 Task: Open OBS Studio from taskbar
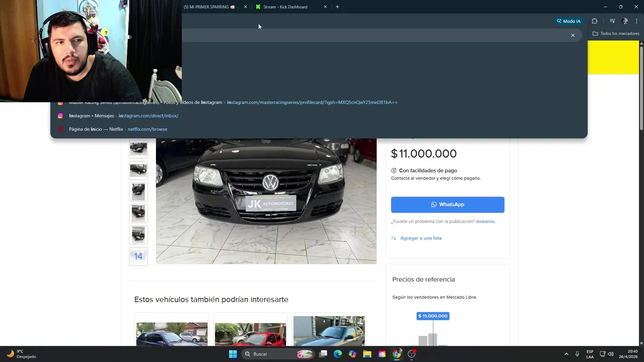[412, 354]
